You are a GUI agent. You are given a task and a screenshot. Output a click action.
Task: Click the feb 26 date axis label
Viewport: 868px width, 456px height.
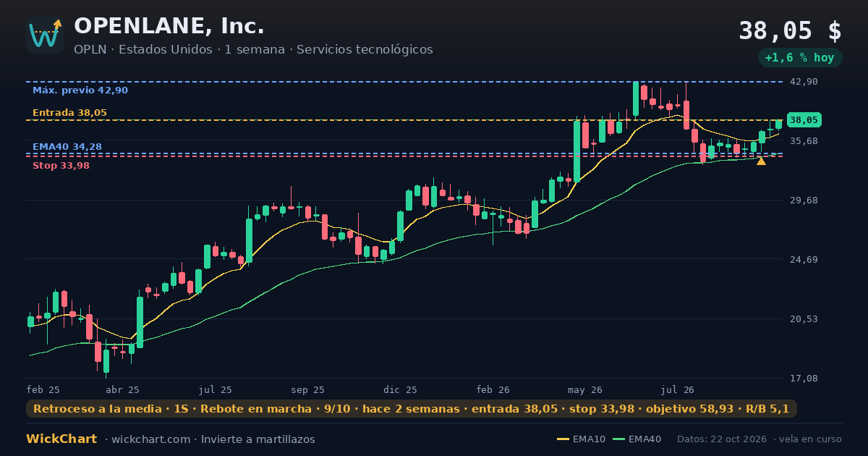pyautogui.click(x=493, y=389)
